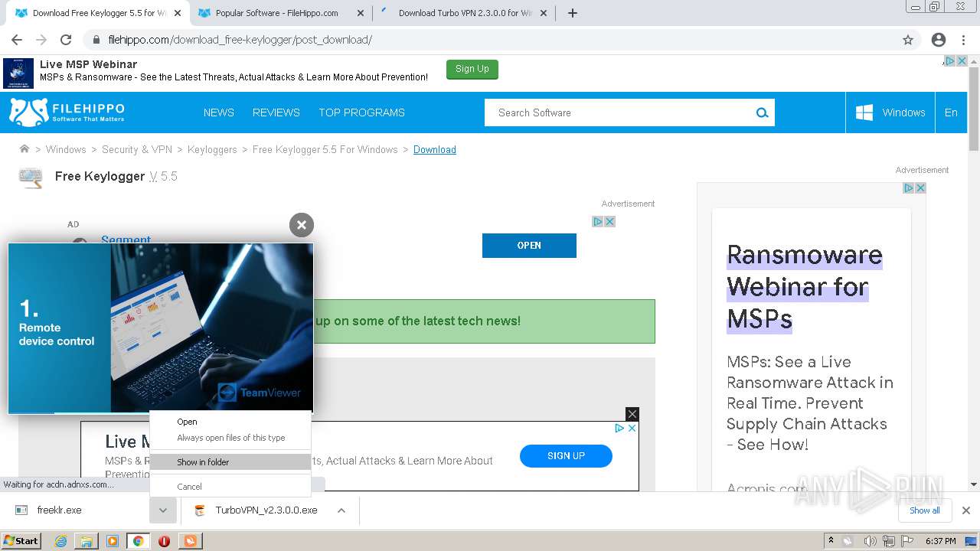Choose Always open files of this type
Screen dimensions: 980x551
[230, 438]
